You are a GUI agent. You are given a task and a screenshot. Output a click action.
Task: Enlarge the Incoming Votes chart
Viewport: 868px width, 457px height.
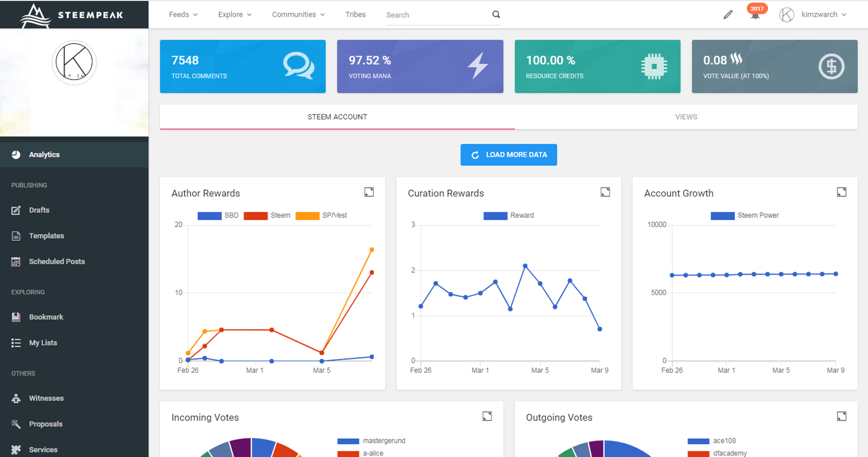pyautogui.click(x=487, y=416)
